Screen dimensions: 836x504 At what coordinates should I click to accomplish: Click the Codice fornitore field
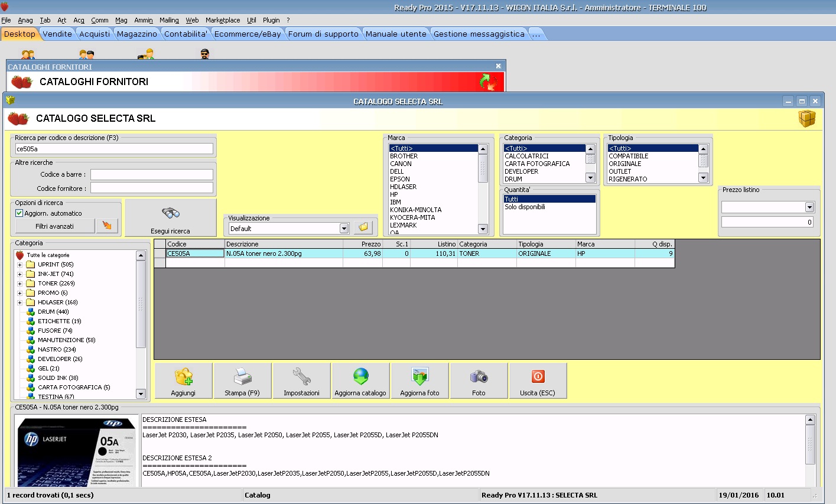pos(151,188)
